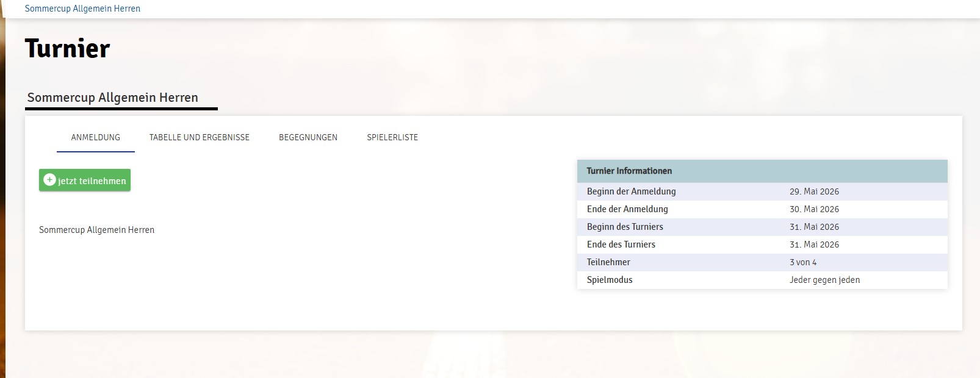The height and width of the screenshot is (378, 980).
Task: Select the Teilnehmer label
Action: [608, 262]
